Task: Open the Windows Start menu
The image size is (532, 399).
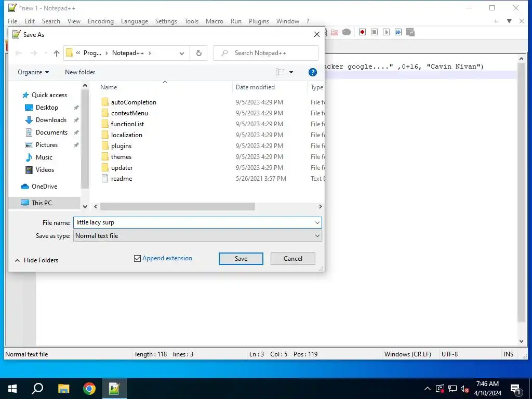Action: coord(12,389)
